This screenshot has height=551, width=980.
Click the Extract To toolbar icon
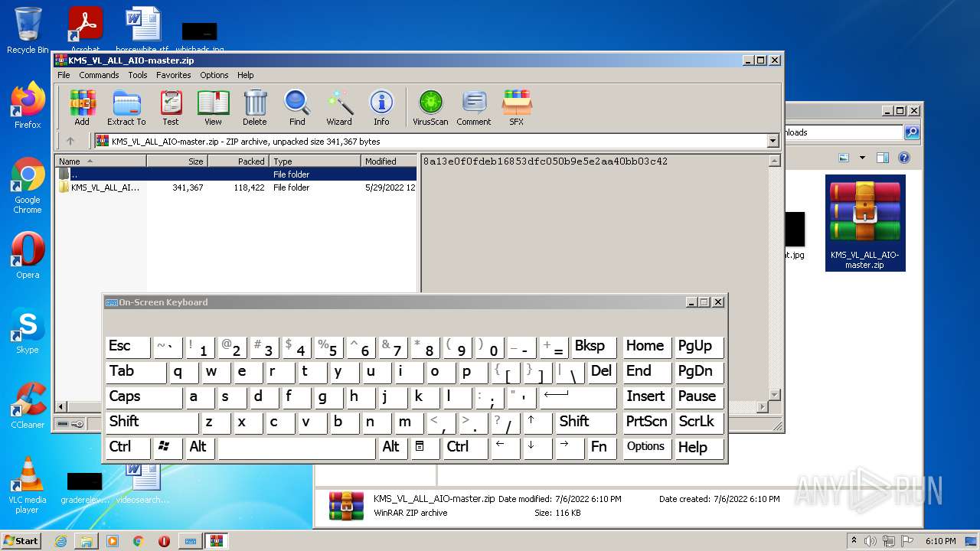(126, 107)
